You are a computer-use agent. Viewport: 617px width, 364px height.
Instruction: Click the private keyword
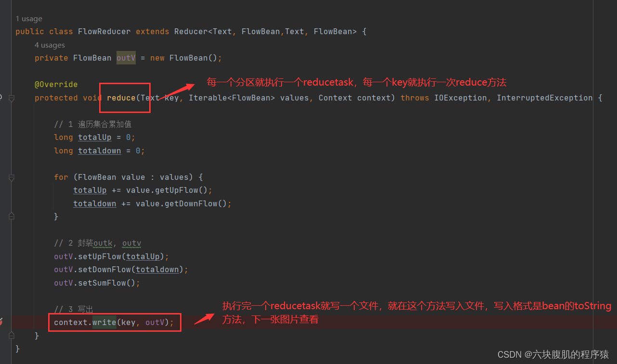(51, 58)
